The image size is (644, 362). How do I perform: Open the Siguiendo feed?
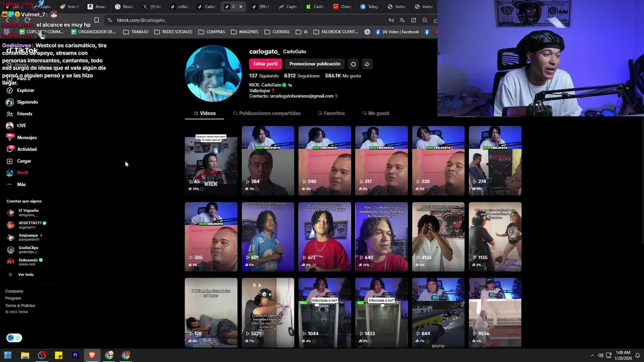click(22, 102)
